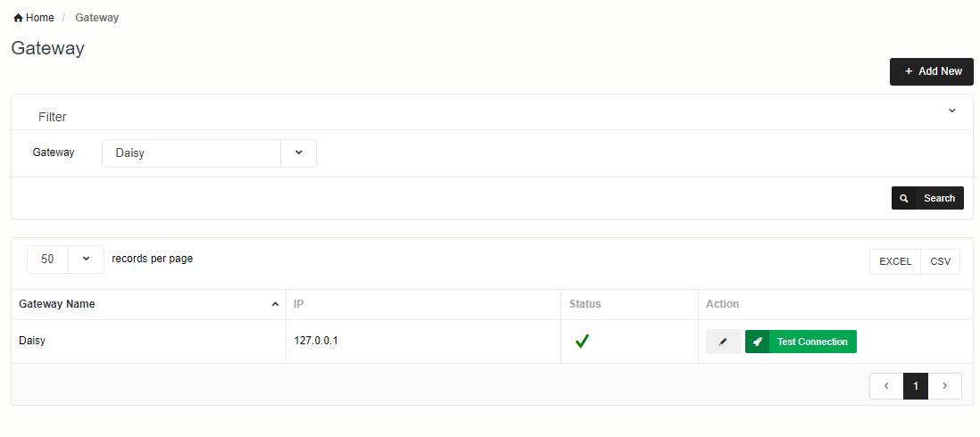Click the Daisy gateway name cell
Image resolution: width=980 pixels, height=437 pixels.
tap(32, 341)
